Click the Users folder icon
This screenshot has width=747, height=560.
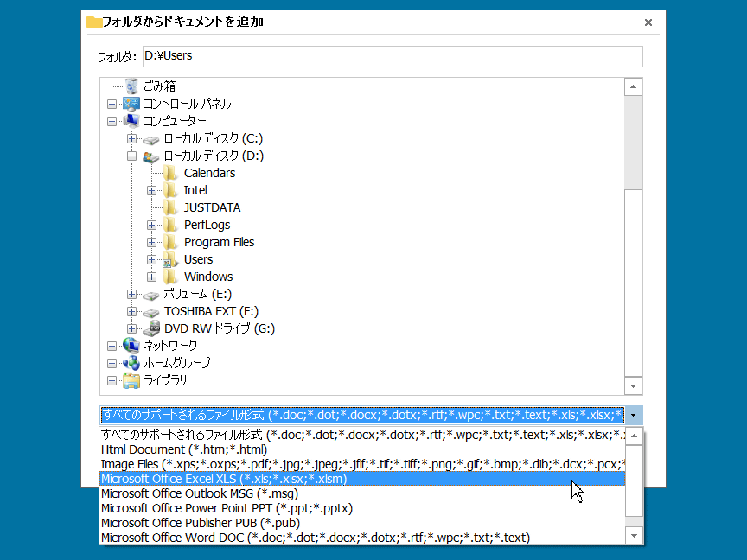point(170,259)
